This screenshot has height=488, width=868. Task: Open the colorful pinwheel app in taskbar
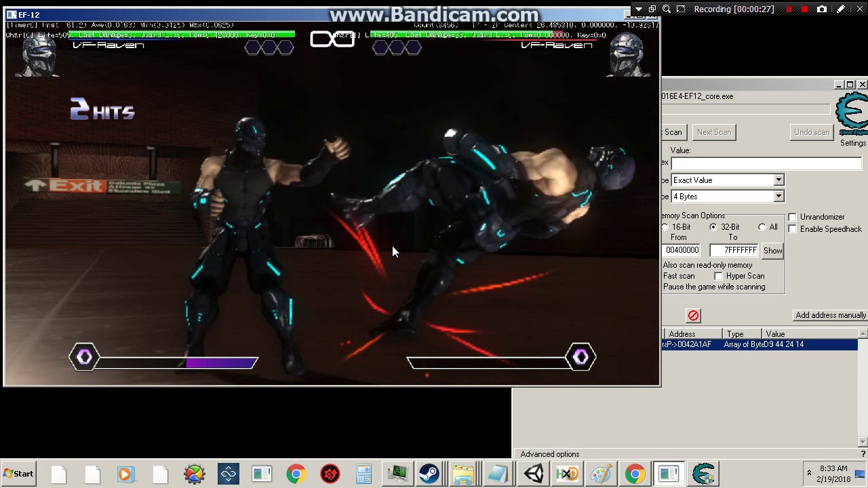194,474
